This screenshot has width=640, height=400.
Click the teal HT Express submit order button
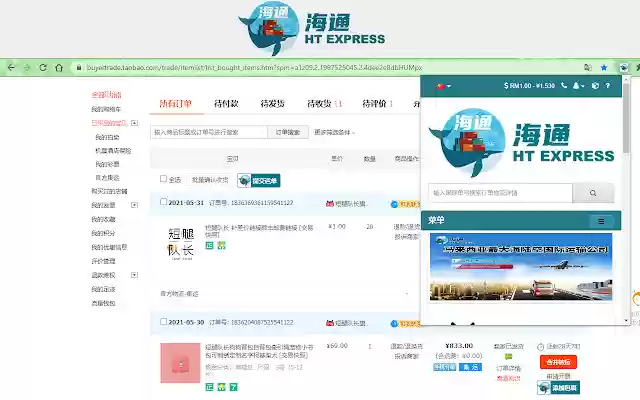point(259,180)
